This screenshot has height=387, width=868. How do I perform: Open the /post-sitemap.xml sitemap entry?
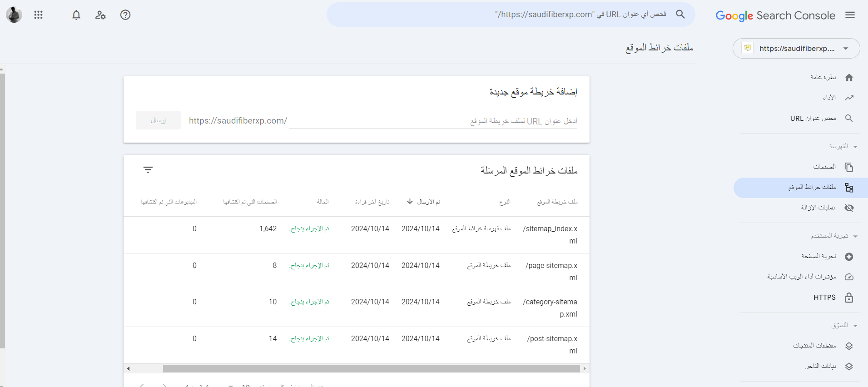[x=552, y=345]
